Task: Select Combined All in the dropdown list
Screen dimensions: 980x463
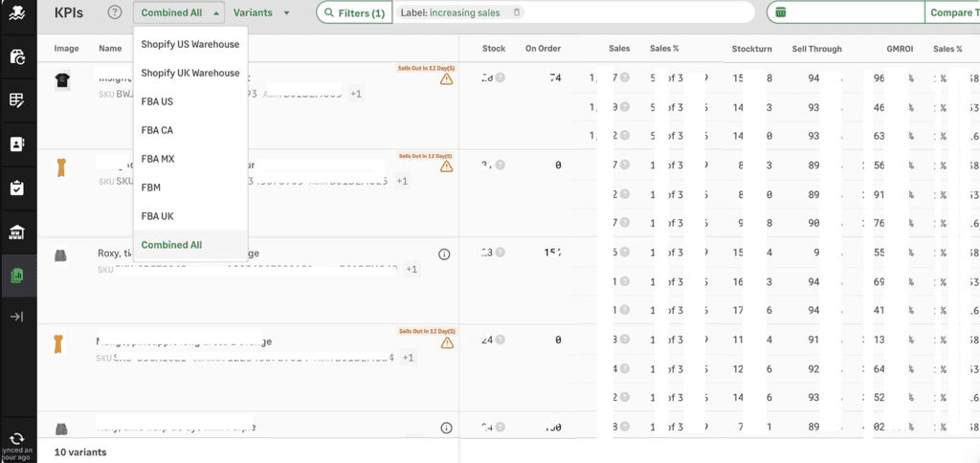Action: coord(190,245)
